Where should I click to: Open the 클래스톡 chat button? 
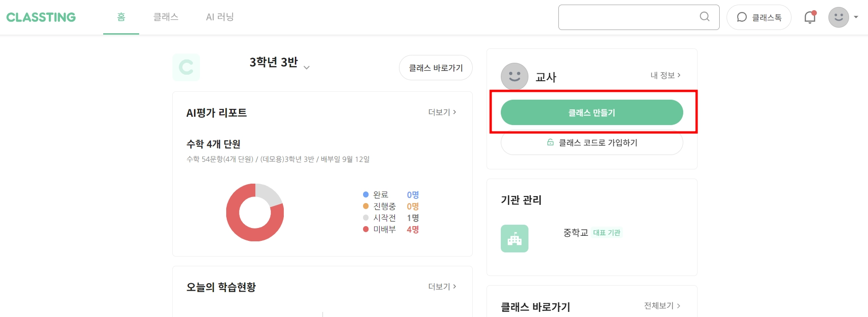(759, 18)
